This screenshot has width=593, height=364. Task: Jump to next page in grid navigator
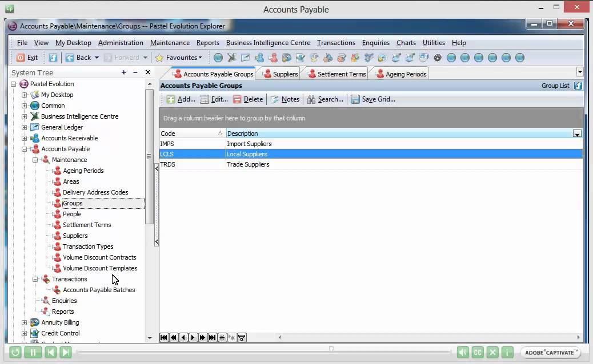tap(203, 337)
